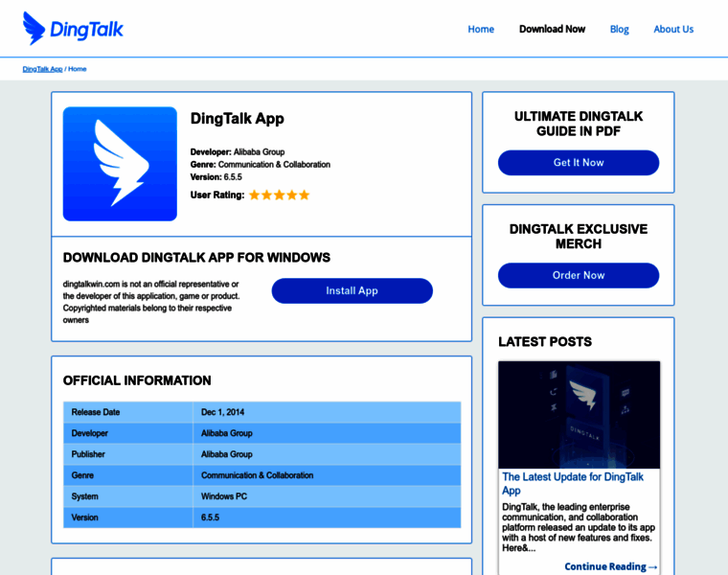This screenshot has width=728, height=575.
Task: Click the Get It Now button
Action: coord(579,163)
